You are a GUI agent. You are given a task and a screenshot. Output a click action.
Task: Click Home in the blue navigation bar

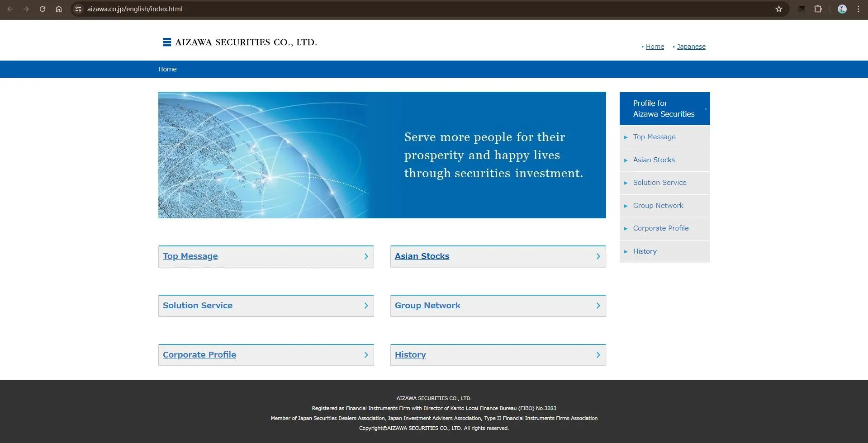coord(167,69)
